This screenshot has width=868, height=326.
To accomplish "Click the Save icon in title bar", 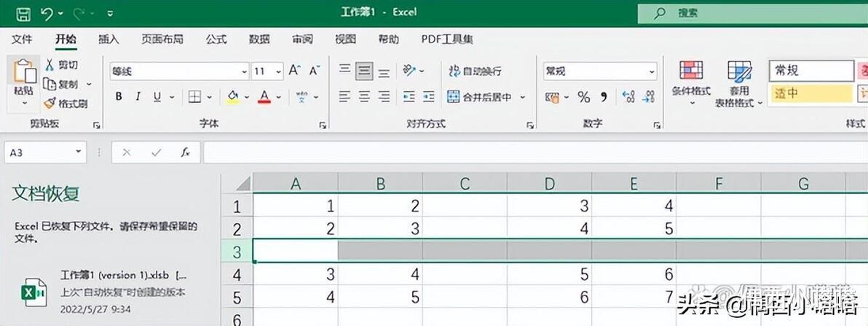I will click(x=23, y=13).
